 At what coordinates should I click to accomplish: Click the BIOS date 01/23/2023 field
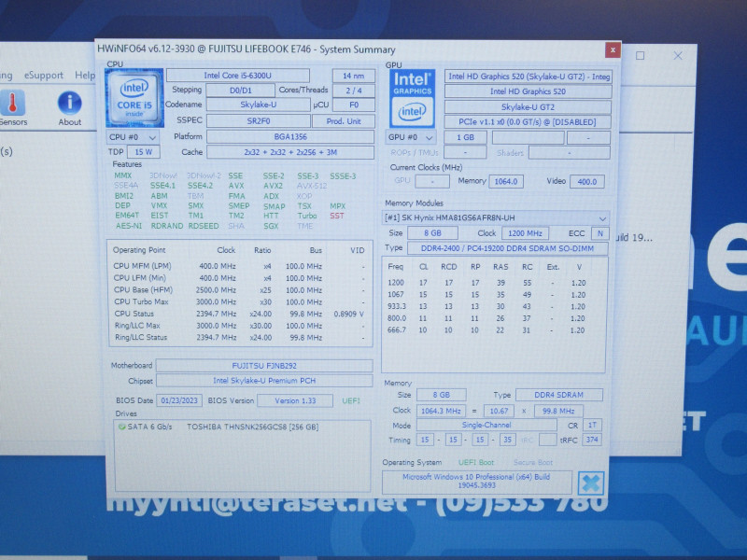pos(179,400)
